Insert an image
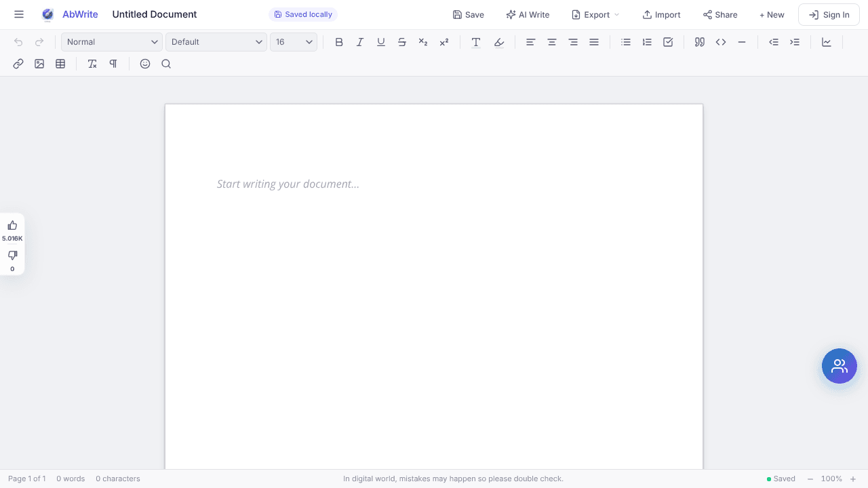 point(39,64)
